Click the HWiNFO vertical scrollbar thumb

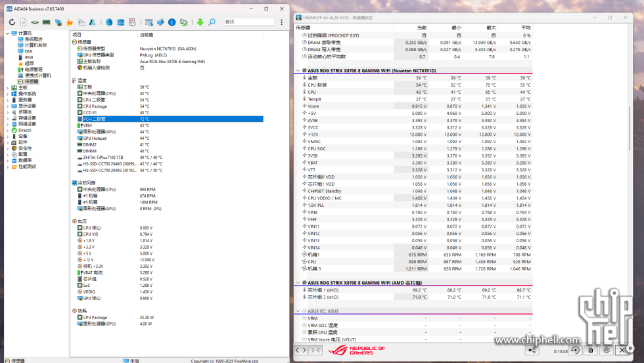[x=630, y=129]
